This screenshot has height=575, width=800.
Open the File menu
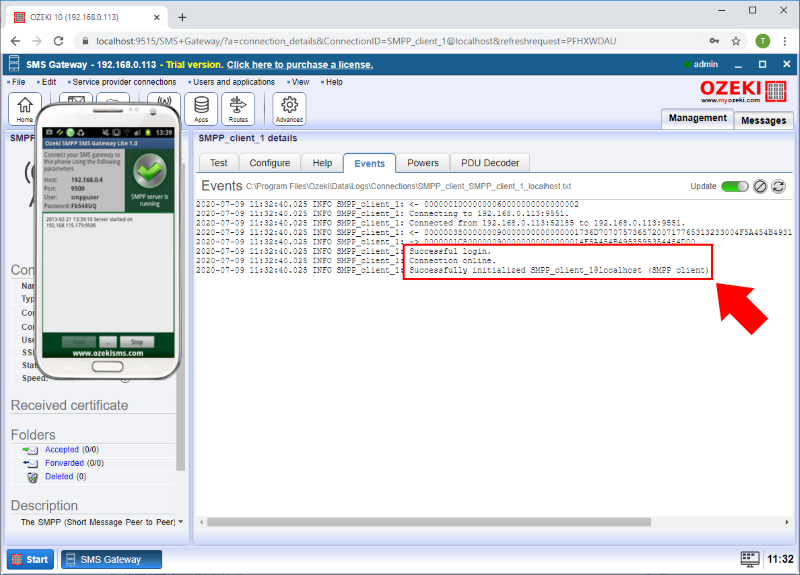(x=16, y=82)
